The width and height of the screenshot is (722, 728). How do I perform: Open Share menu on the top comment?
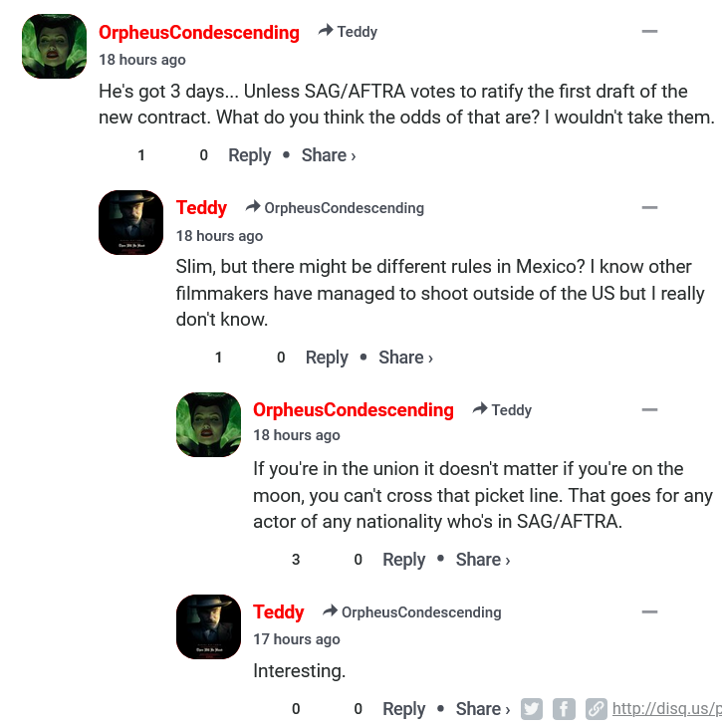(x=328, y=155)
